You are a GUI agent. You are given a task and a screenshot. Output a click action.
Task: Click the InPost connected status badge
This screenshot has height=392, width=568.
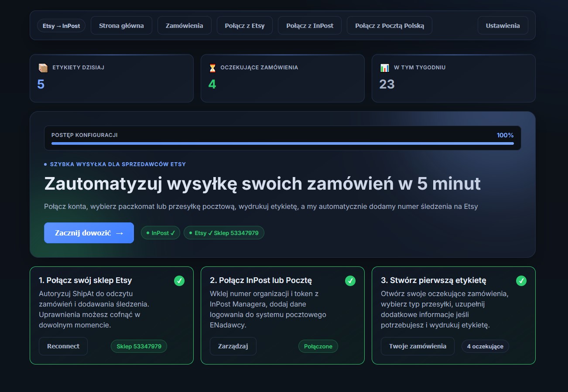pyautogui.click(x=160, y=233)
